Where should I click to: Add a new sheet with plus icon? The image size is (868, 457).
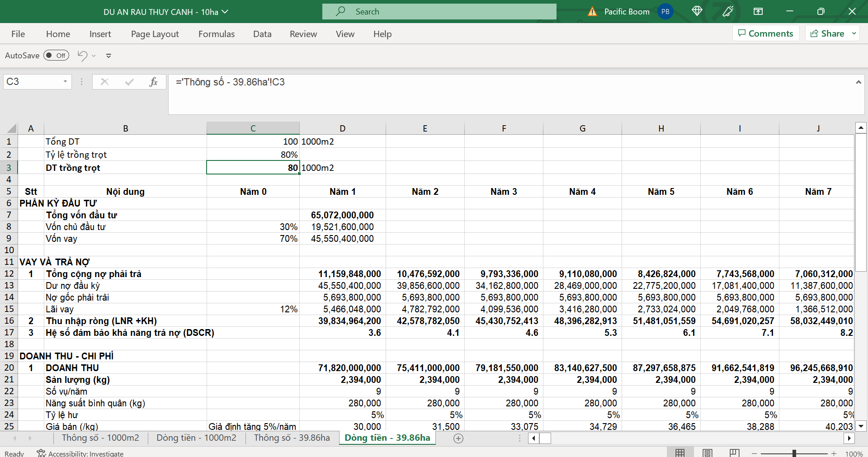(458, 438)
